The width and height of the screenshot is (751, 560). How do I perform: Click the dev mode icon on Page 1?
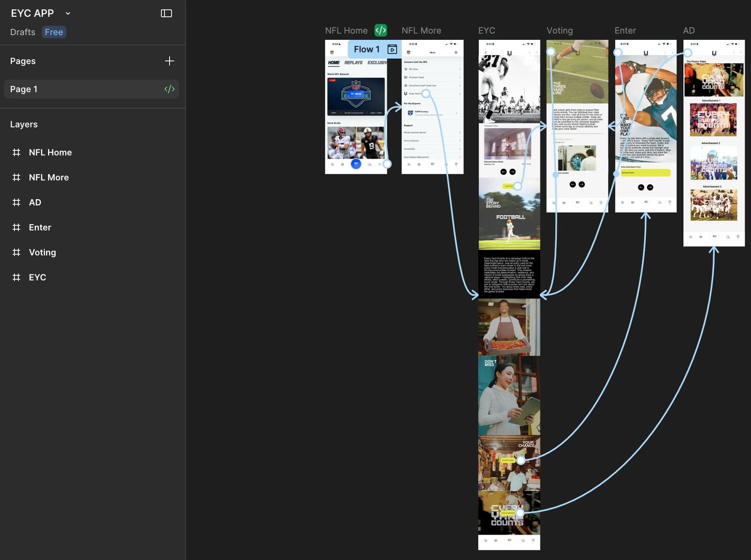(169, 89)
